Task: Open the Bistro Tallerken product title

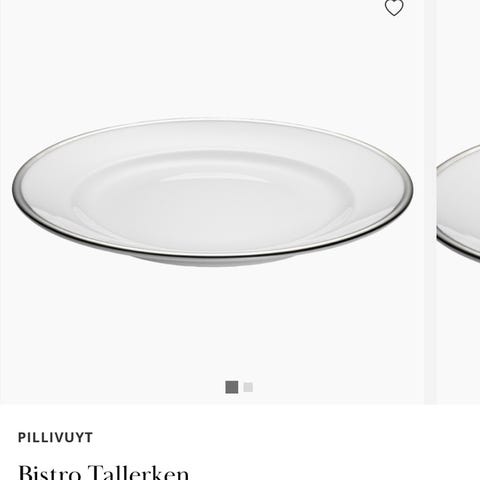Action: click(104, 473)
